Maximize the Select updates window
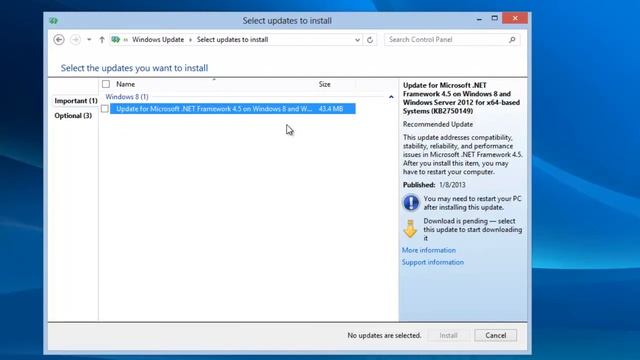 (494, 18)
